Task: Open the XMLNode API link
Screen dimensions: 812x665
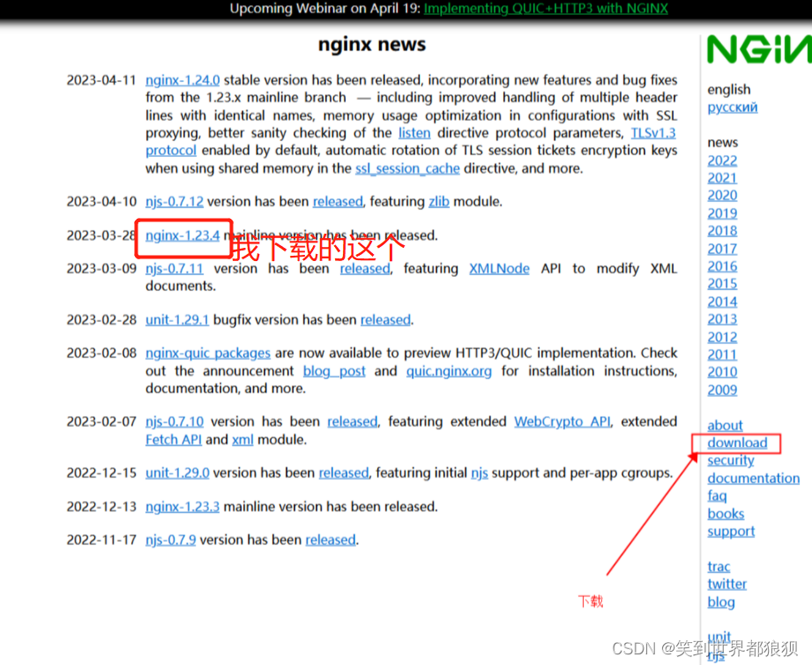Action: (499, 269)
